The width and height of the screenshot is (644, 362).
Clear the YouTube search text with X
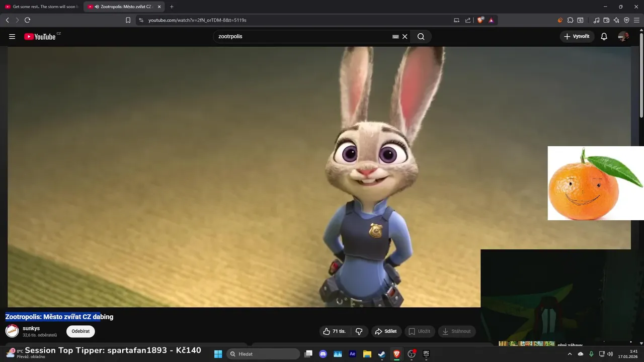tap(405, 36)
